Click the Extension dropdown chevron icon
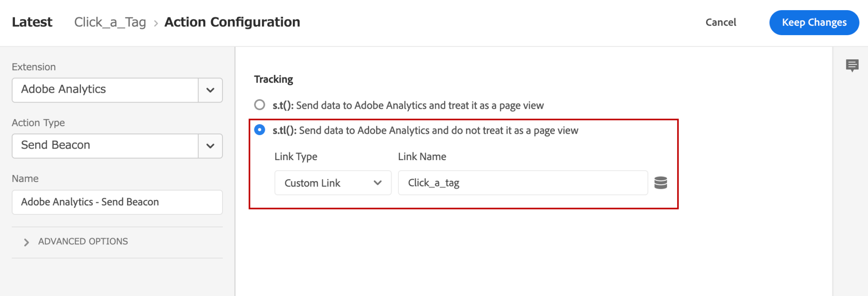The image size is (868, 296). (x=209, y=90)
